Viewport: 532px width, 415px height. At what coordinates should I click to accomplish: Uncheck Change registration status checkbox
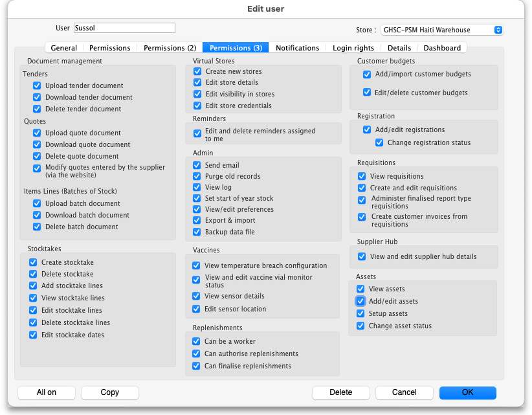[x=379, y=142]
